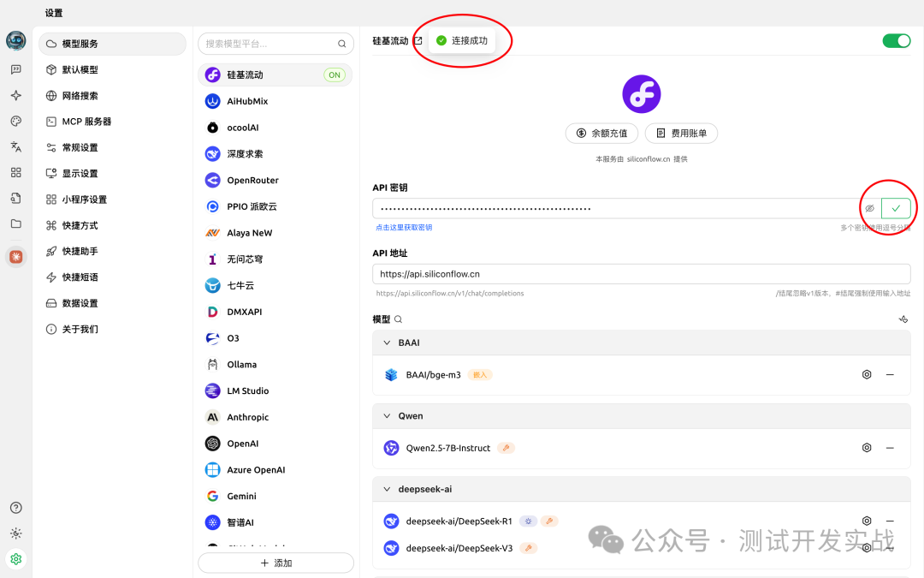The image size is (924, 578).
Task: Click the green settings gear in sidebar
Action: click(15, 558)
